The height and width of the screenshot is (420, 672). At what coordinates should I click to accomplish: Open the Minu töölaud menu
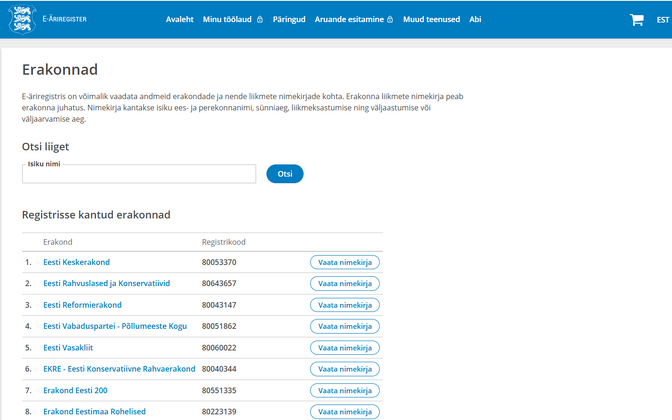pyautogui.click(x=227, y=19)
